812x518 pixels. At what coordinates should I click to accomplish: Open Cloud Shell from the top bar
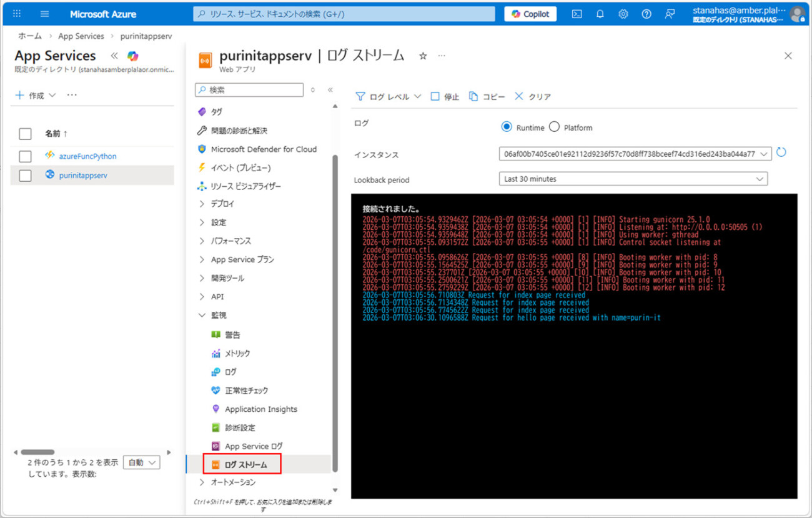[x=577, y=14]
